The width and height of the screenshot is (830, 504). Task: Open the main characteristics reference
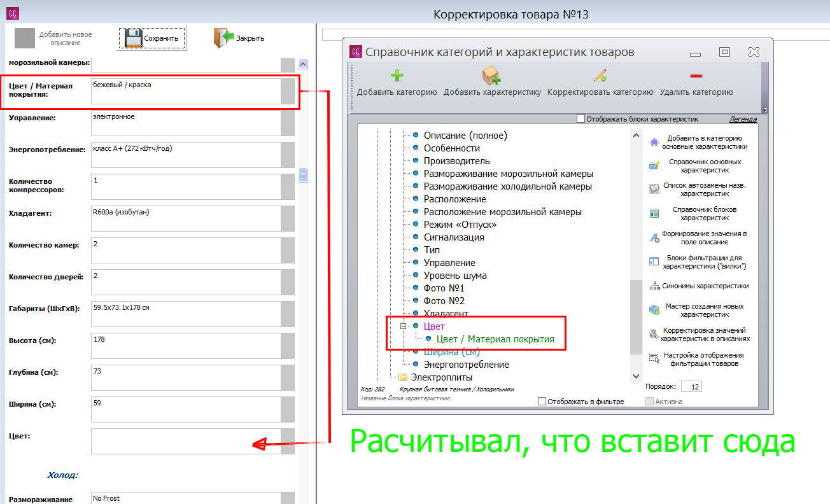(698, 165)
